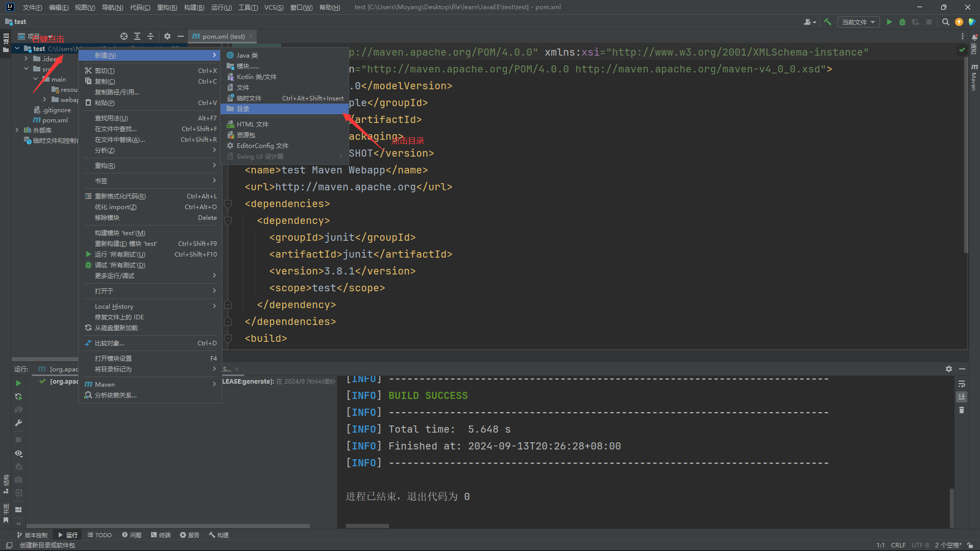Open the current-file run configuration dropdown
This screenshot has height=551, width=980.
pos(859,22)
